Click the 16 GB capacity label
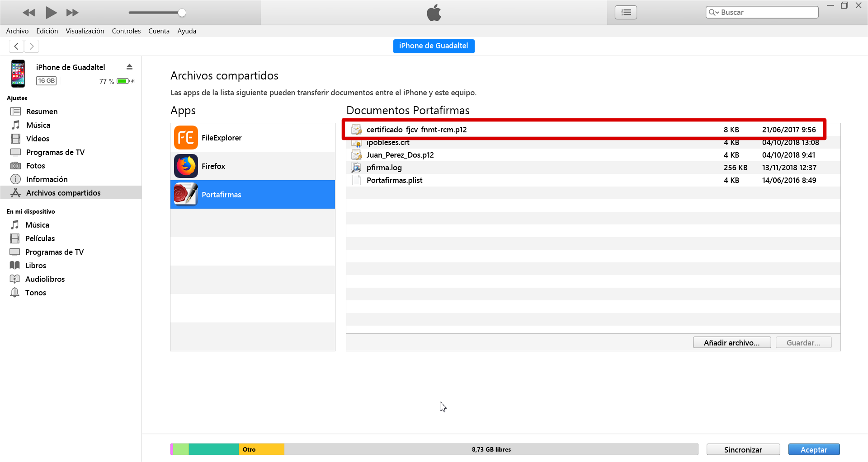Screen dimensions: 868x462 (46, 81)
